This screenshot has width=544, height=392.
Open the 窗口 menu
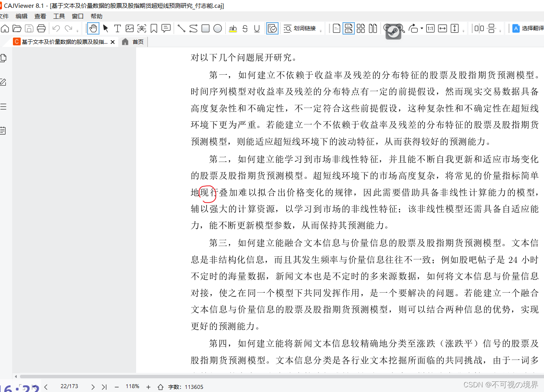pyautogui.click(x=78, y=16)
